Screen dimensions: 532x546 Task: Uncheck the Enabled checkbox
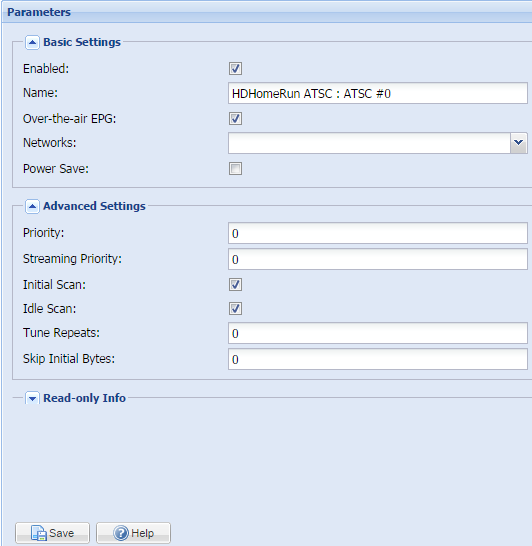click(235, 69)
